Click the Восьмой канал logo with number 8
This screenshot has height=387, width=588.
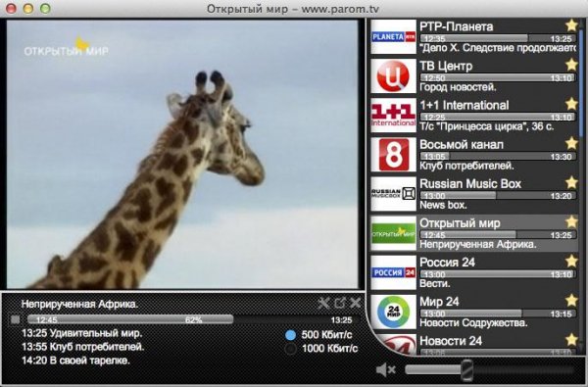pyautogui.click(x=393, y=155)
